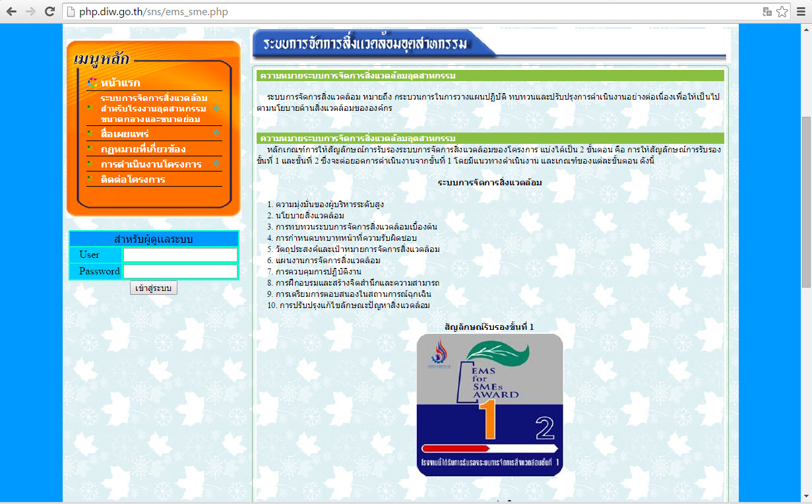Click the browser forward arrow
The height and width of the screenshot is (504, 812).
coord(30,12)
